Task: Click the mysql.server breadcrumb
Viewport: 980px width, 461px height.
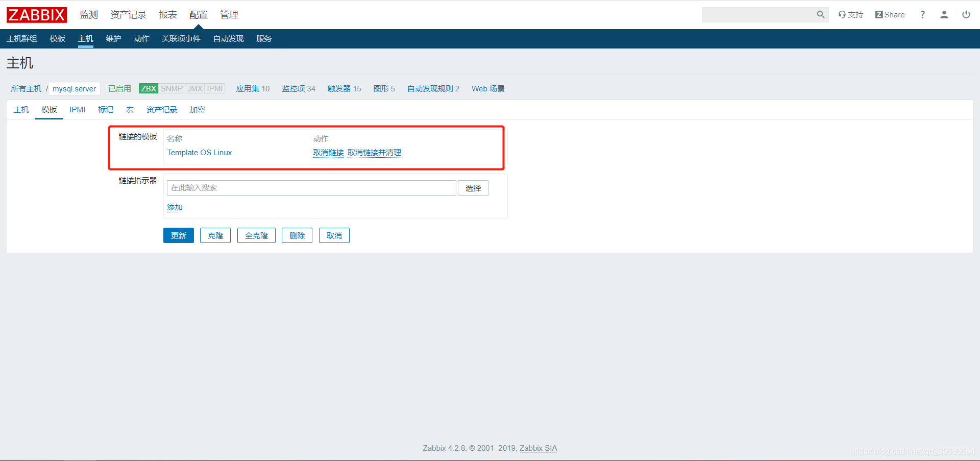Action: click(74, 88)
